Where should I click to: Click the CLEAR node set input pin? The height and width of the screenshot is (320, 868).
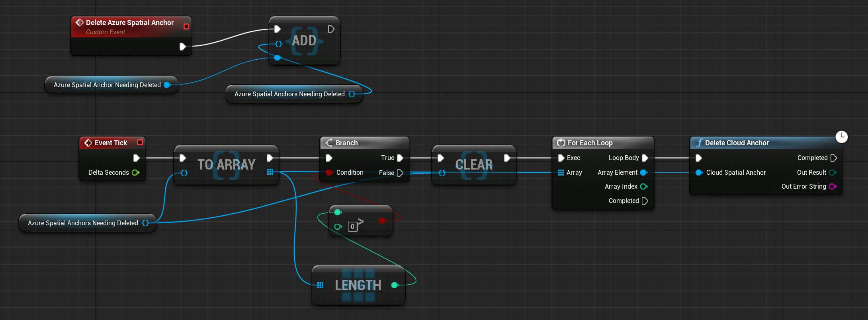(442, 173)
